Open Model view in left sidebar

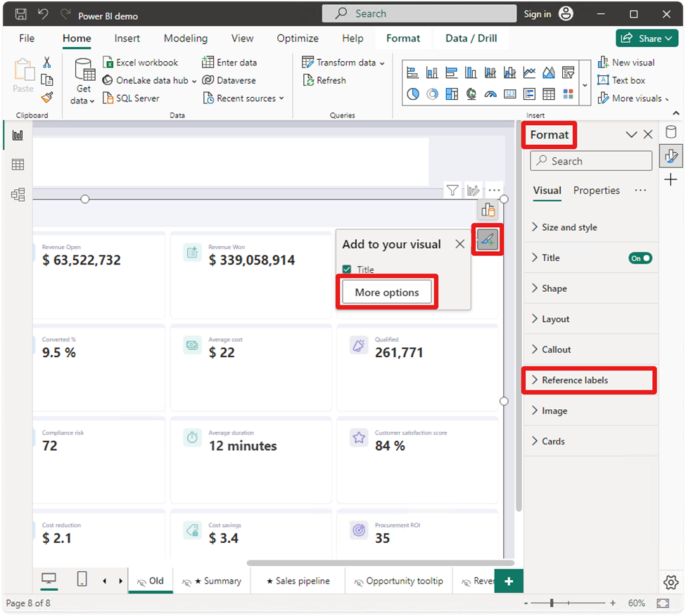pyautogui.click(x=18, y=195)
